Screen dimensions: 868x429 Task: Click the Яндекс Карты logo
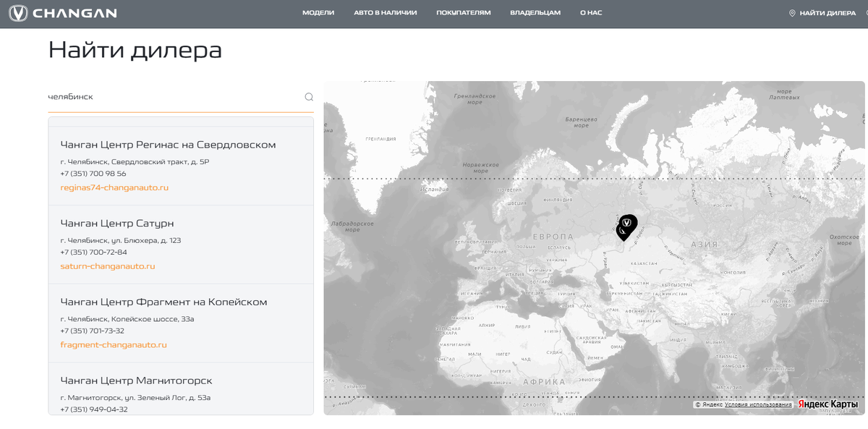828,404
